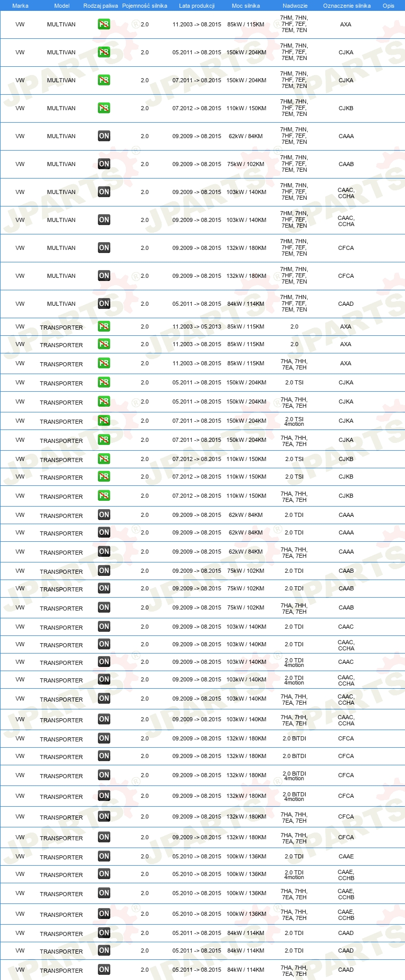
Task: Click the diesel ON icon for Multivan CAAB
Action: 104,164
